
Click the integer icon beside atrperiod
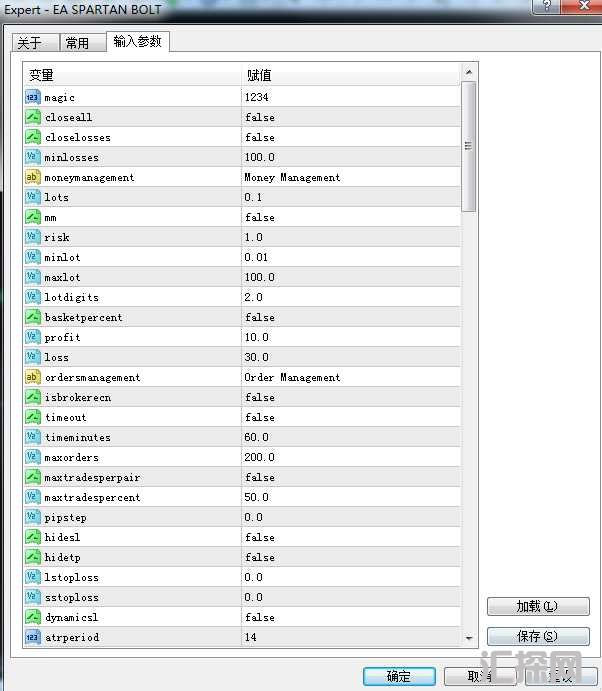click(33, 637)
